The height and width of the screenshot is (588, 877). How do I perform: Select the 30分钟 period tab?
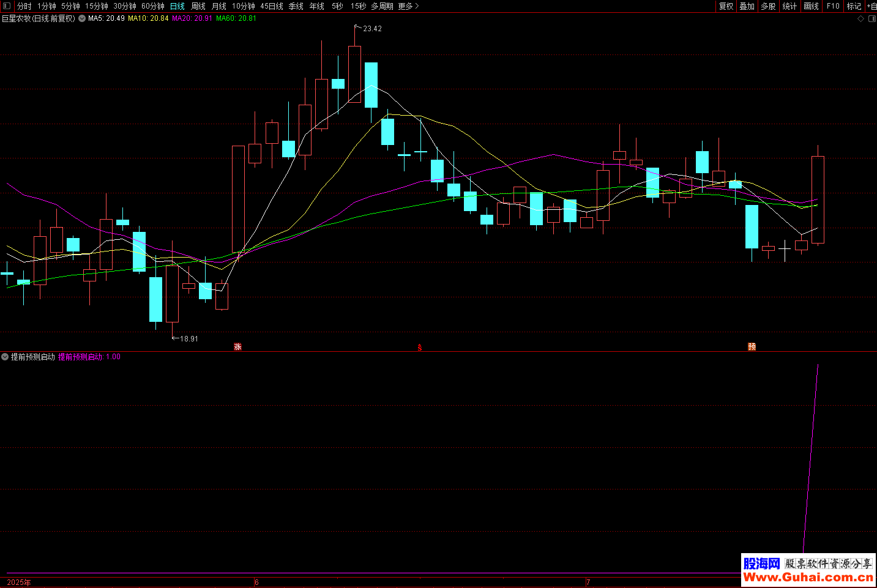125,6
